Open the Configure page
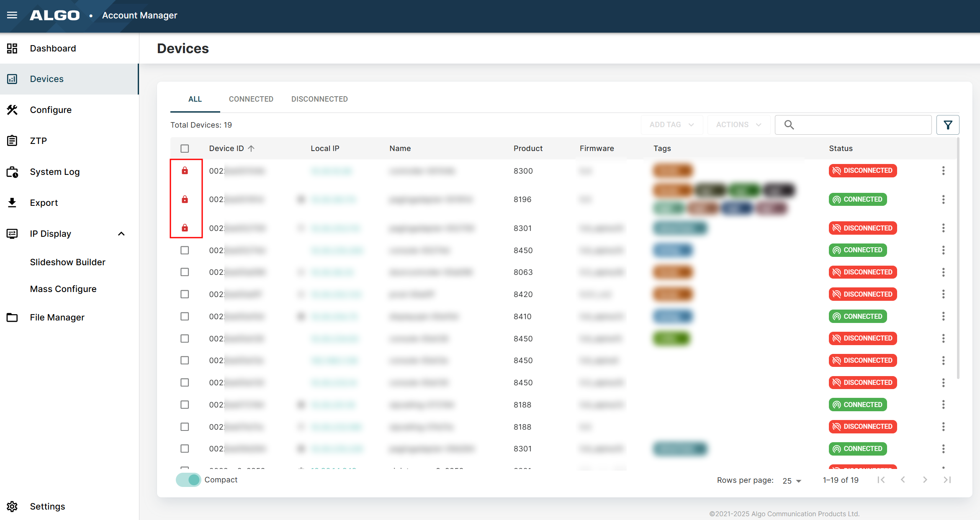Viewport: 980px width, 520px height. coord(69,110)
